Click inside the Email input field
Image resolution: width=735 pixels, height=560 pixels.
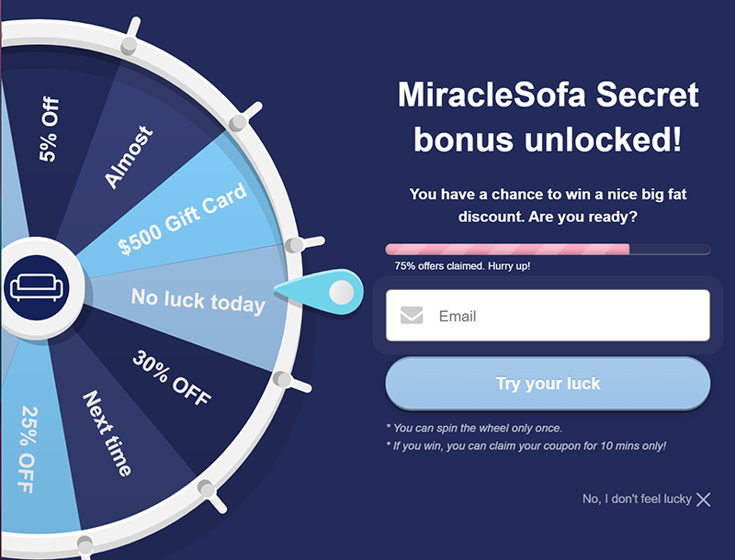coord(548,315)
